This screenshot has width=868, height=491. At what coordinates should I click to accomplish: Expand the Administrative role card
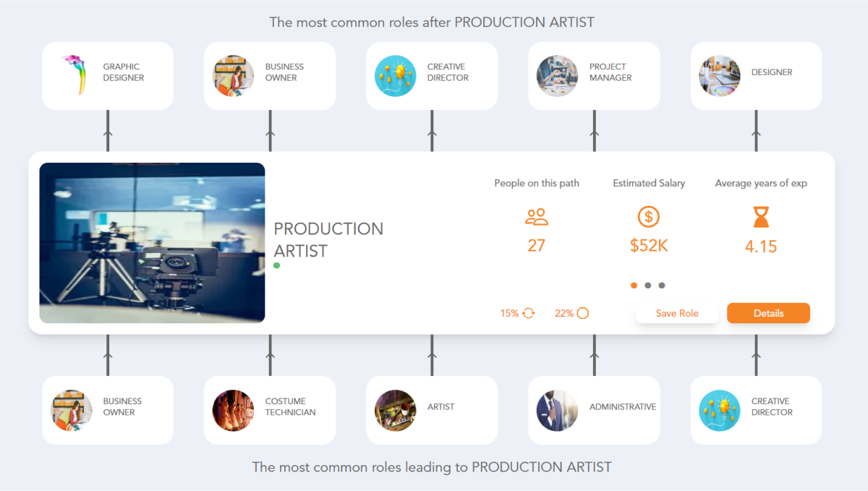(593, 409)
